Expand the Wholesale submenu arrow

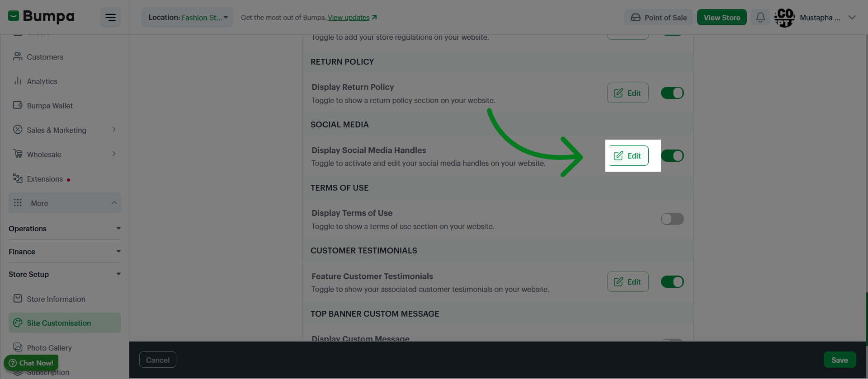tap(114, 154)
